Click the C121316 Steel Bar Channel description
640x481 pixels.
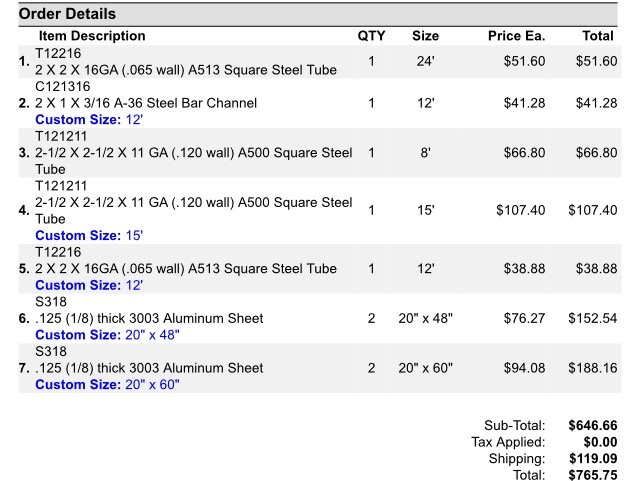pyautogui.click(x=146, y=103)
